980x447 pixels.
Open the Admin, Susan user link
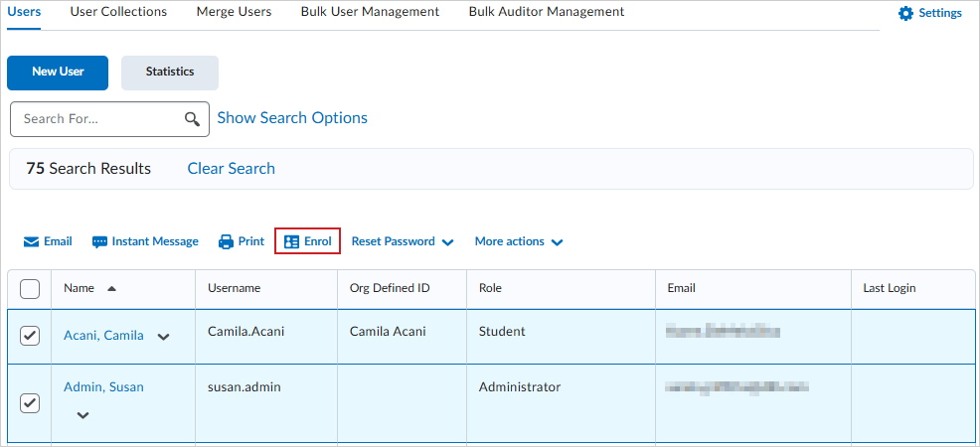coord(103,387)
